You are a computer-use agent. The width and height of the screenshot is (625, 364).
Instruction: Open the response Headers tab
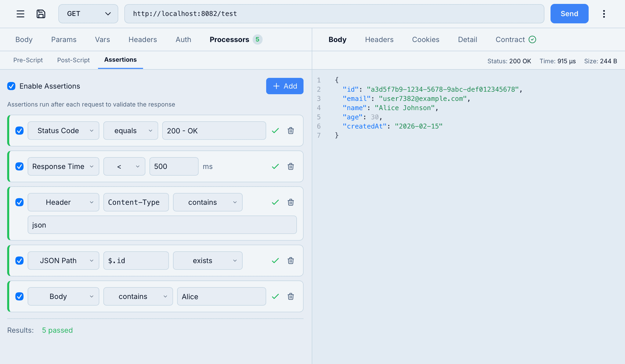(x=379, y=40)
